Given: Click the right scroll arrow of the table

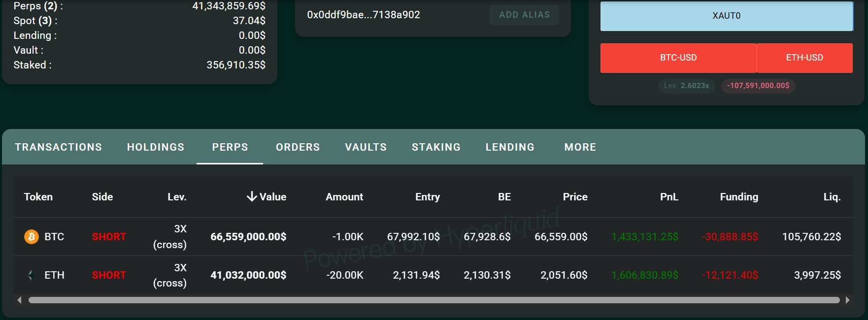Looking at the screenshot, I should (x=847, y=300).
